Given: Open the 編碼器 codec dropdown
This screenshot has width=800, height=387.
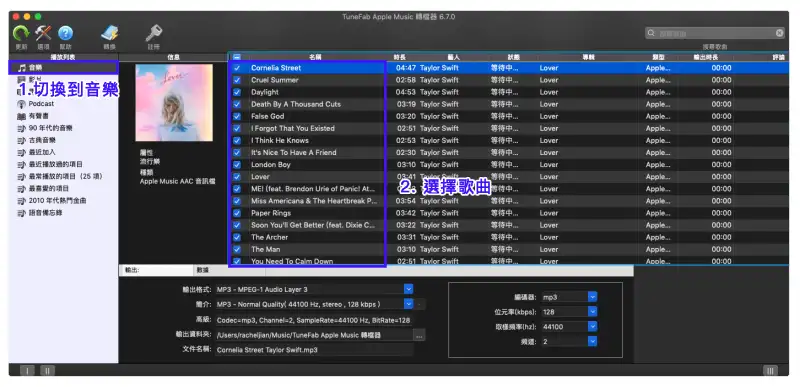Looking at the screenshot, I should click(592, 297).
